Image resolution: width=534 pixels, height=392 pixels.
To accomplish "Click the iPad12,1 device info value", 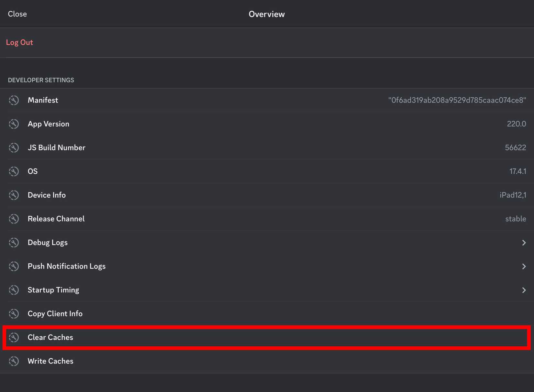I will click(x=513, y=195).
